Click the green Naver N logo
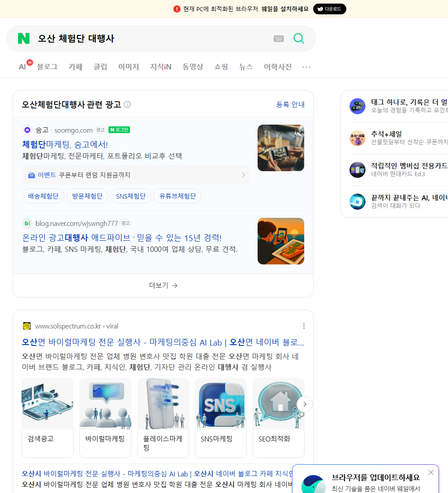Viewport: 448px width, 493px height. coord(24,39)
